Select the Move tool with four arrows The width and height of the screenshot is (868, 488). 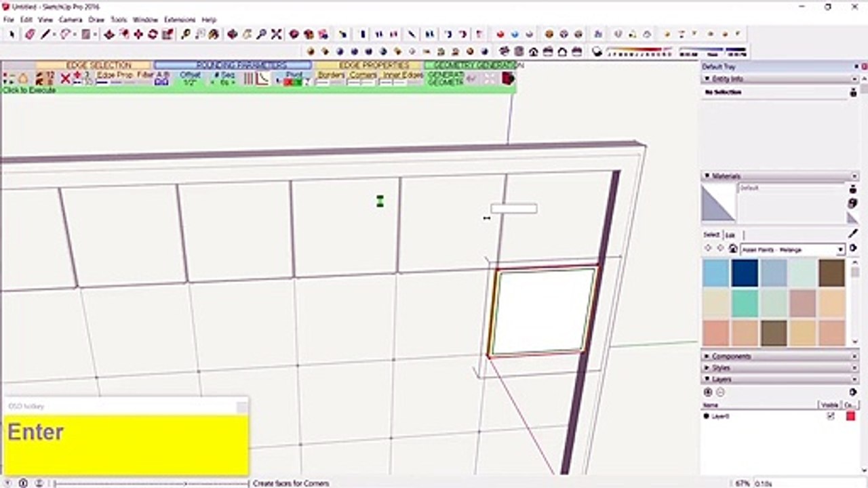[138, 34]
